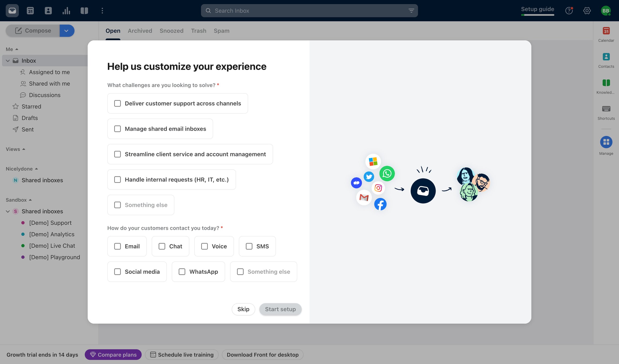
Task: Click the Skip button
Action: tap(243, 309)
